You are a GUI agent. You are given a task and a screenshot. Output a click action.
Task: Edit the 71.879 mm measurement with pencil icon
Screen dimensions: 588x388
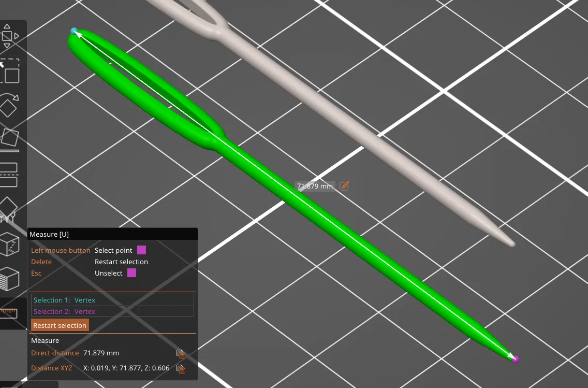pos(344,186)
